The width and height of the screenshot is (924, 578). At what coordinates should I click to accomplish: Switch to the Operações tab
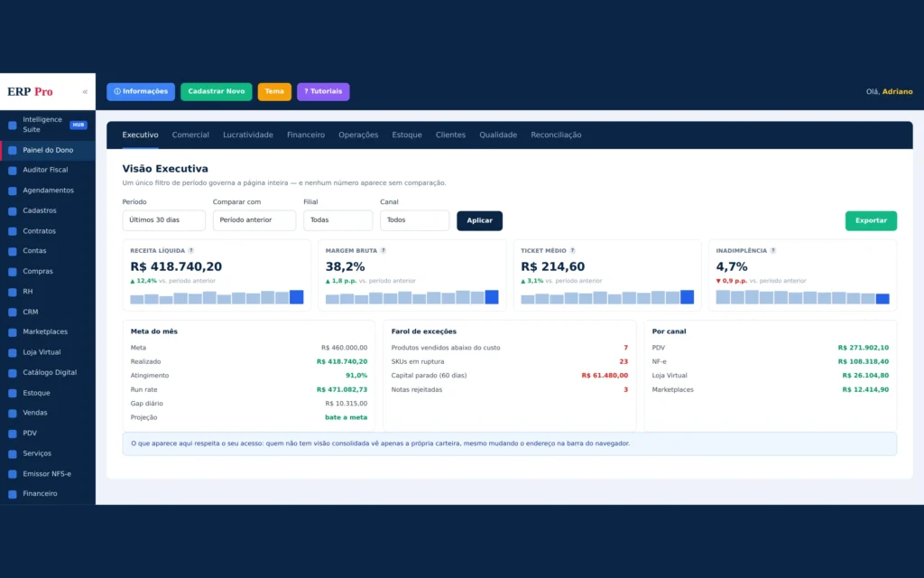point(358,135)
